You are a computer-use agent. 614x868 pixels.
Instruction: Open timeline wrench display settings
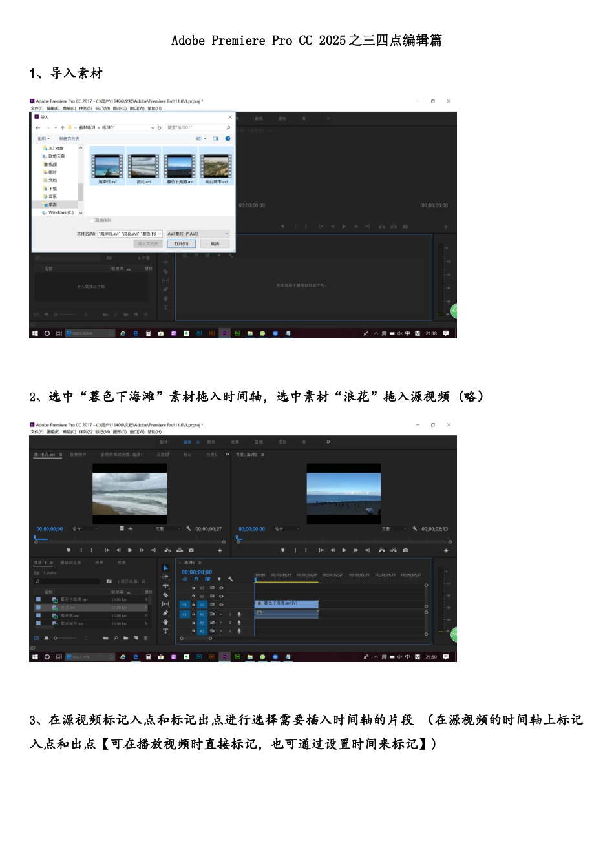point(230,579)
